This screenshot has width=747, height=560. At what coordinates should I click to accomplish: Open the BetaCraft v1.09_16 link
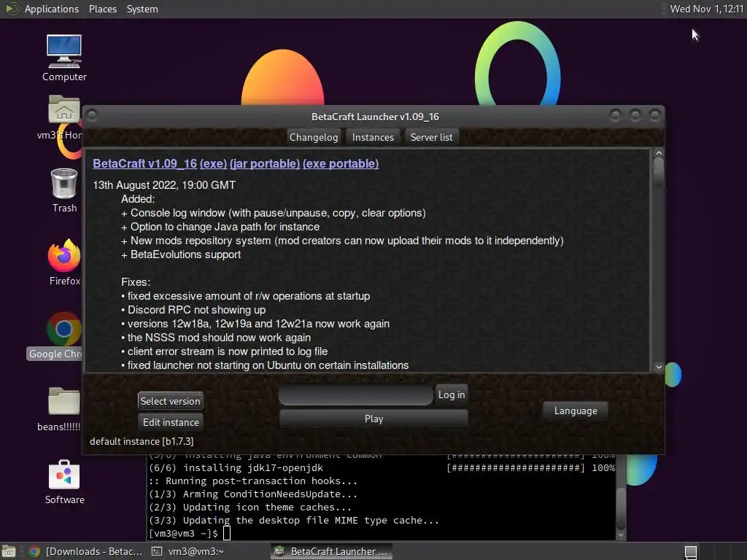coord(145,163)
